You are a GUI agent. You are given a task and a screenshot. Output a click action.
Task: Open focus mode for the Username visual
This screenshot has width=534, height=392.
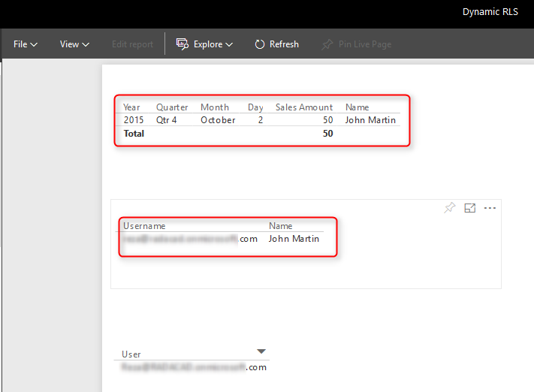[x=470, y=208]
